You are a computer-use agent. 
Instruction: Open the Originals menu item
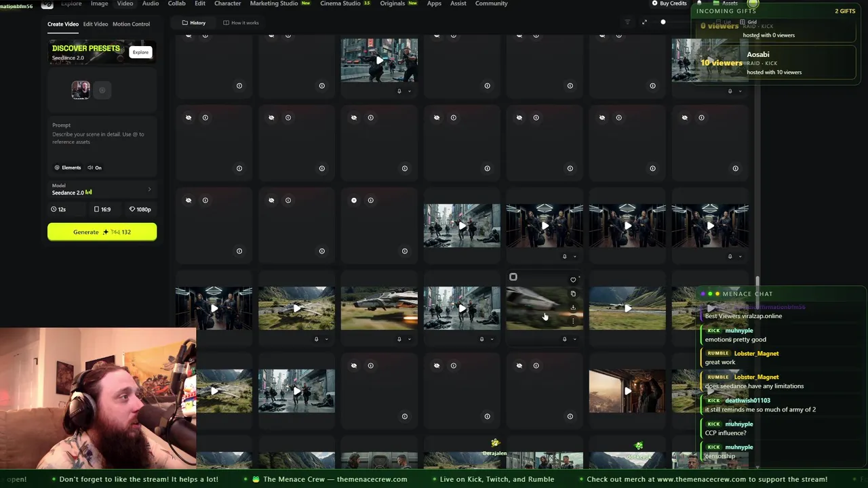pyautogui.click(x=398, y=3)
